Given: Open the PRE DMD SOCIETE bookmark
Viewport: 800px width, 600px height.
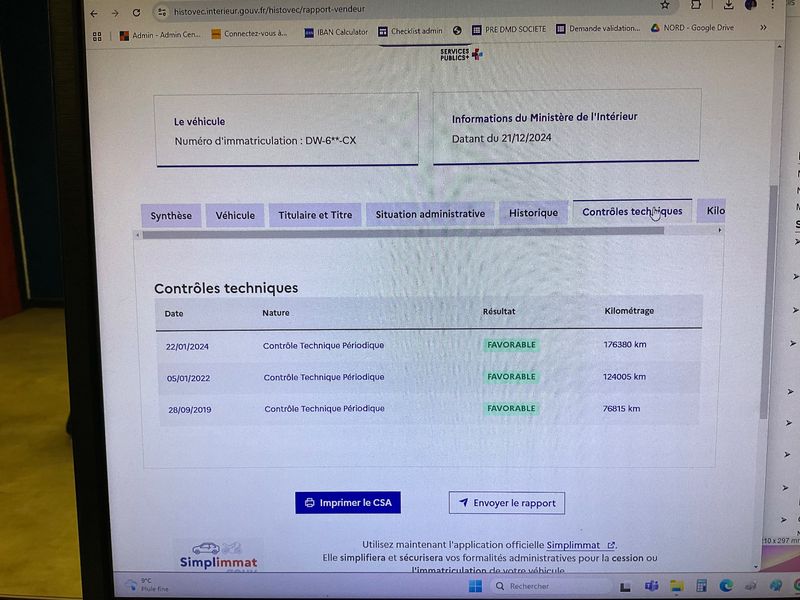Looking at the screenshot, I should [509, 30].
